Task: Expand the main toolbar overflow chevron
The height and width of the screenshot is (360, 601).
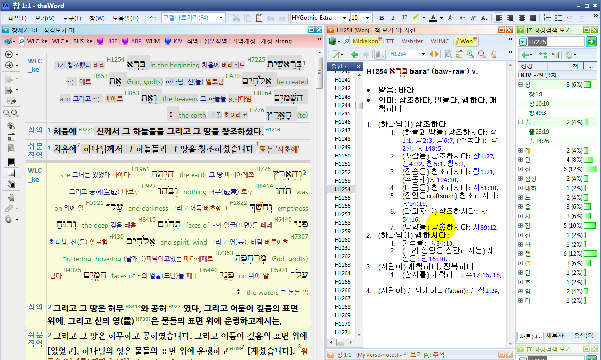Action: pos(596,16)
